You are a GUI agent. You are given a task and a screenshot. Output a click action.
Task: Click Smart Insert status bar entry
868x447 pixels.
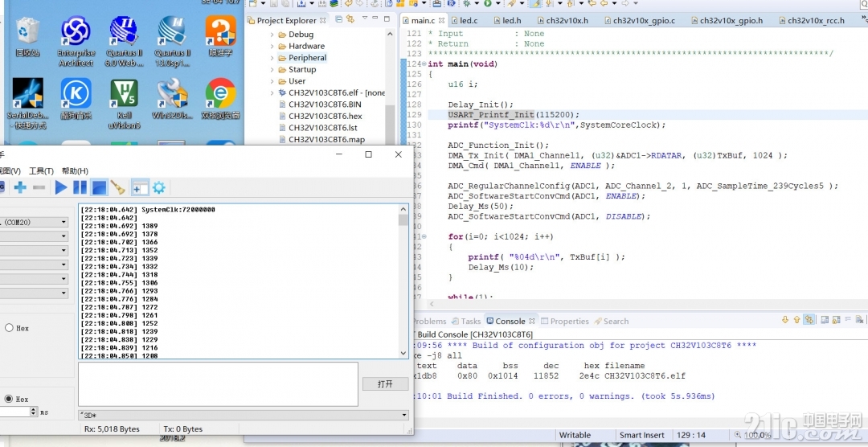tap(642, 436)
